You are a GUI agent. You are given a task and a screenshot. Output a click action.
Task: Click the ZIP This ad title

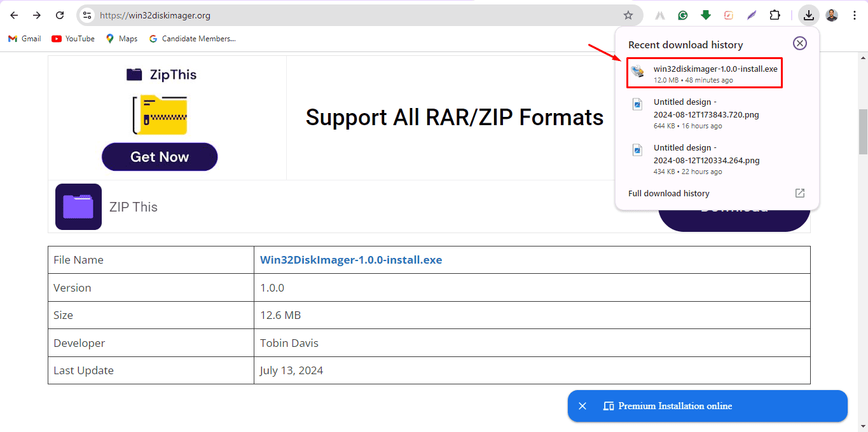coord(134,207)
